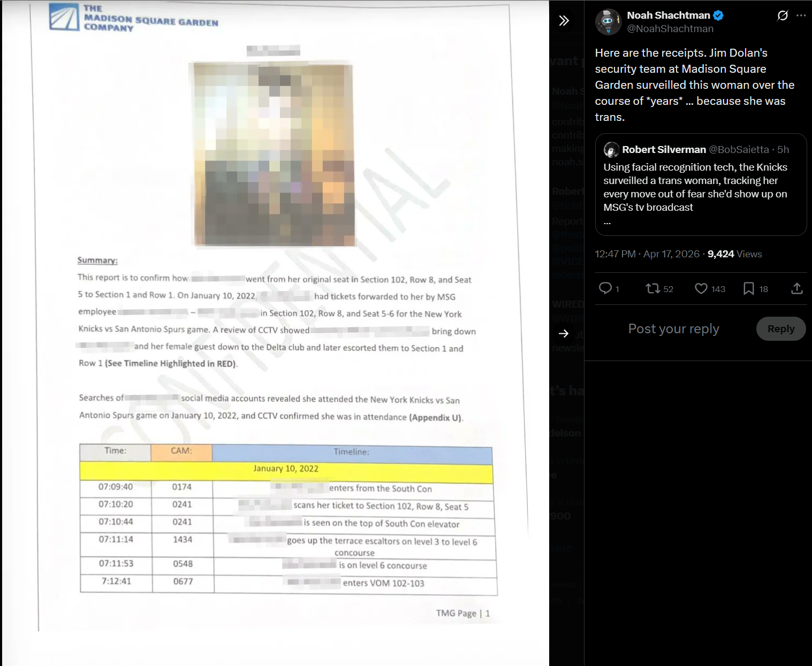
Task: Click the like count '143'
Action: tap(718, 289)
